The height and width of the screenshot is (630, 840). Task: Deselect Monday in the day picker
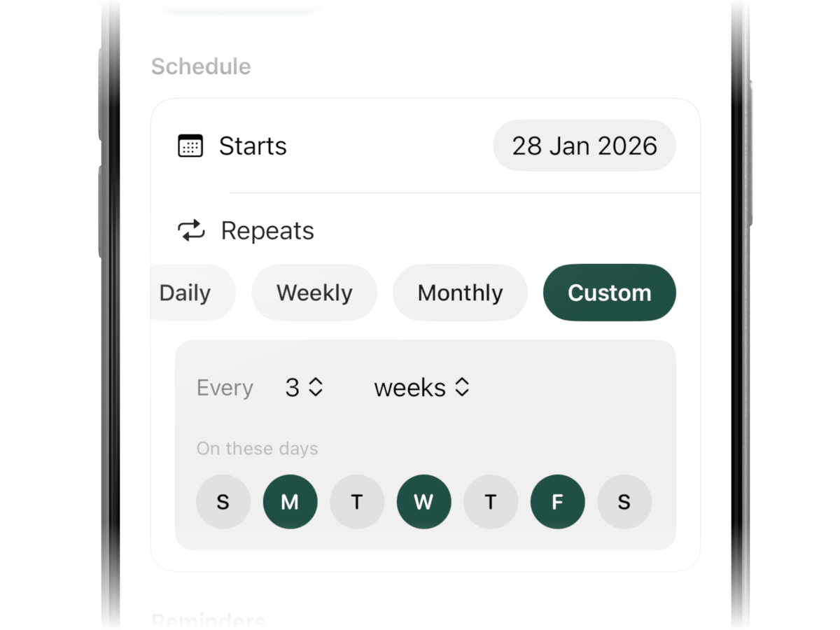click(290, 501)
